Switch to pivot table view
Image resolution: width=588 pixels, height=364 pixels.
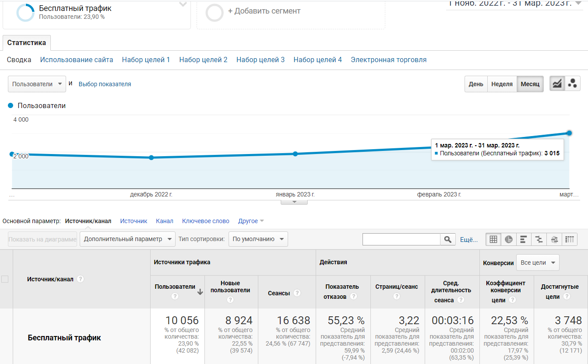coord(570,239)
